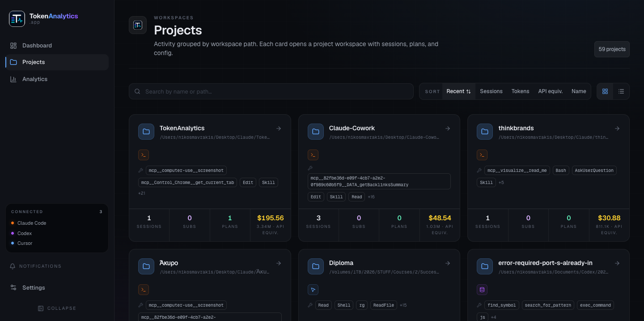Click the find_symbol tool tag
The width and height of the screenshot is (644, 321).
pos(502,305)
